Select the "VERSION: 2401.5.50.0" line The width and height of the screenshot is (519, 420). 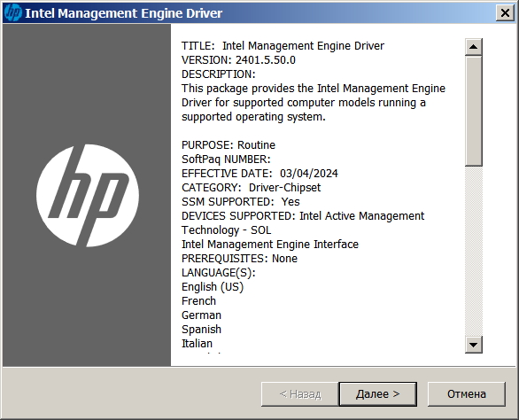coord(238,60)
